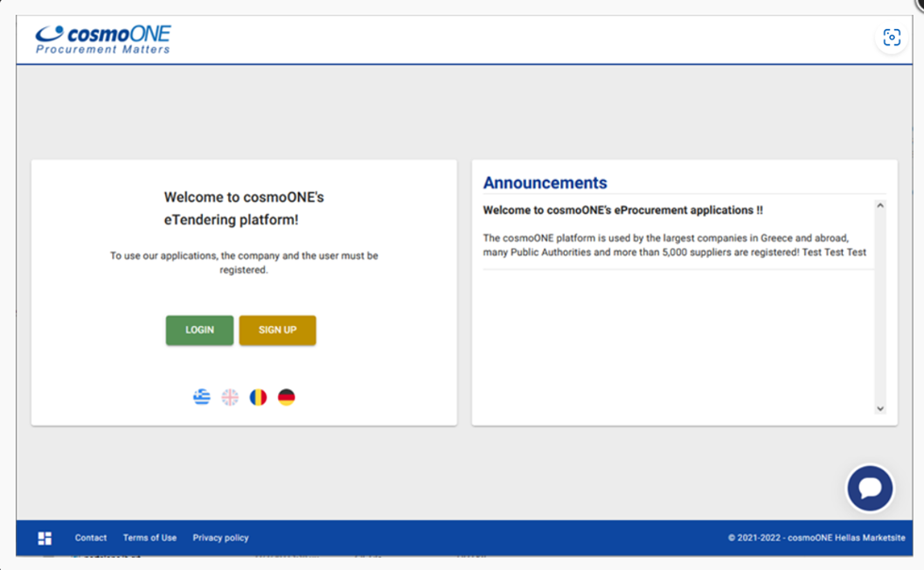Open the chat bubble widget
Screen dimensions: 924x570
coord(869,488)
